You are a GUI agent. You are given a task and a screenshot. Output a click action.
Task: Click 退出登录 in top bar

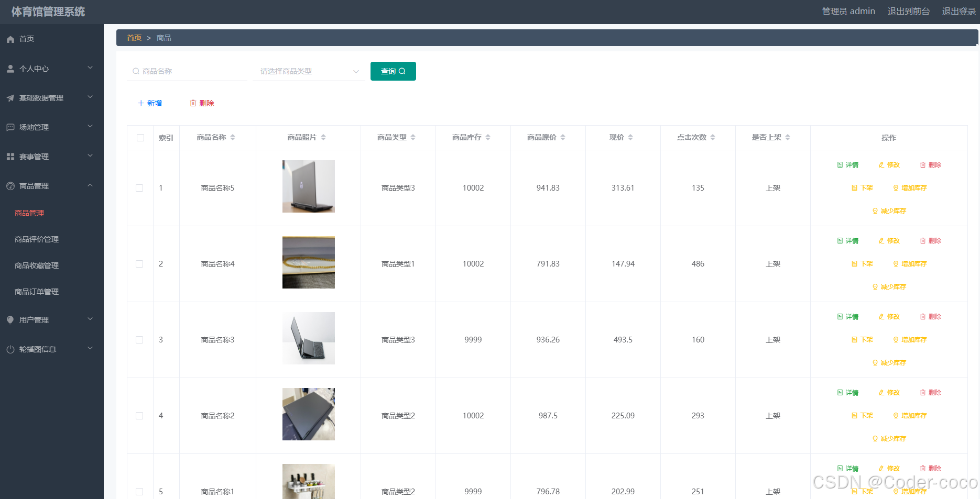pyautogui.click(x=959, y=12)
